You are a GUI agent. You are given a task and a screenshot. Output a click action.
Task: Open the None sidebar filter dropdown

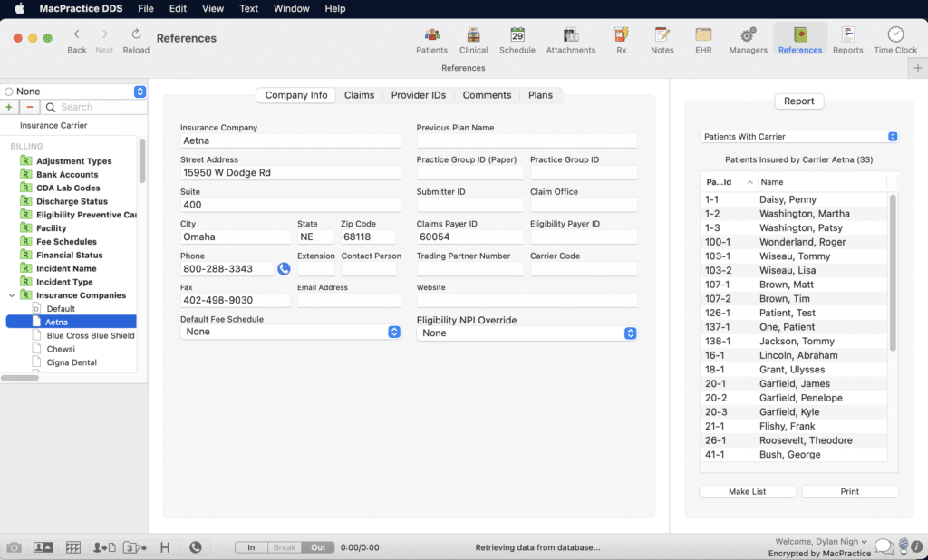140,92
